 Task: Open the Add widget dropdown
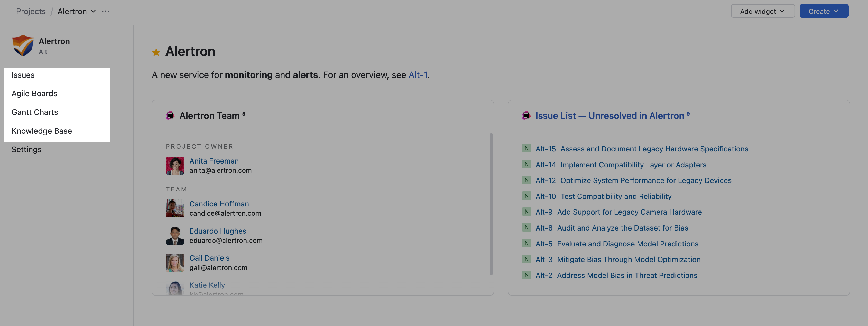click(x=763, y=11)
